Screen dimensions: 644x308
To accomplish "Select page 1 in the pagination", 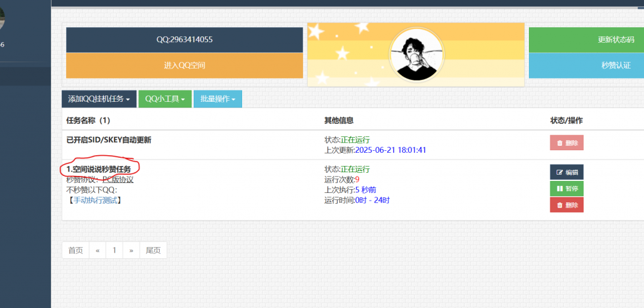I will (x=114, y=250).
